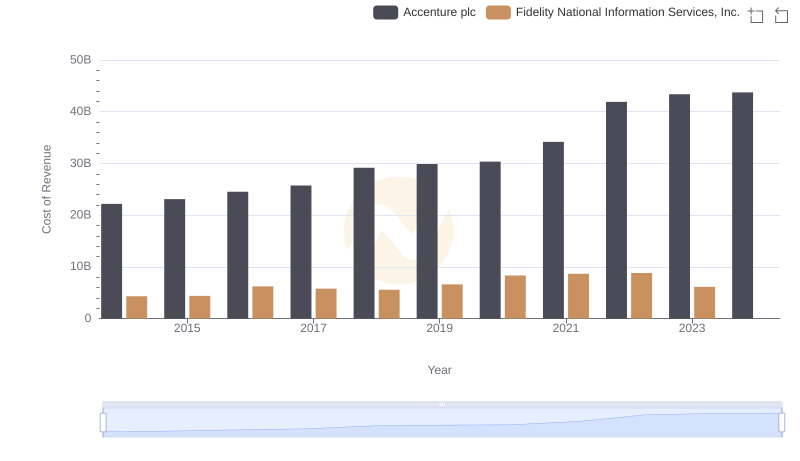This screenshot has height=461, width=800.
Task: Click the 2019 x-axis label
Action: coord(439,328)
